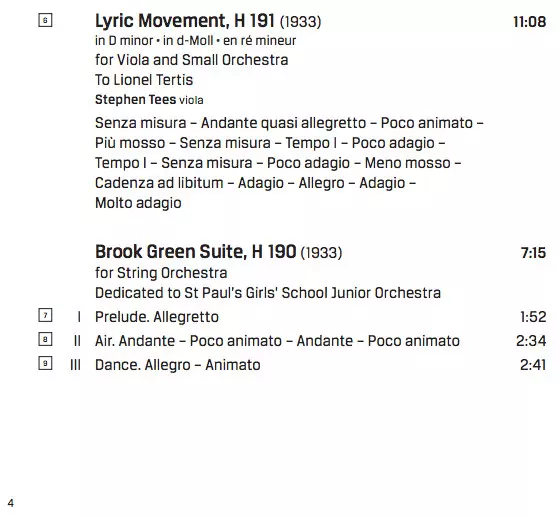The image size is (560, 517).
Task: Click the track 9 number box
Action: click(45, 363)
